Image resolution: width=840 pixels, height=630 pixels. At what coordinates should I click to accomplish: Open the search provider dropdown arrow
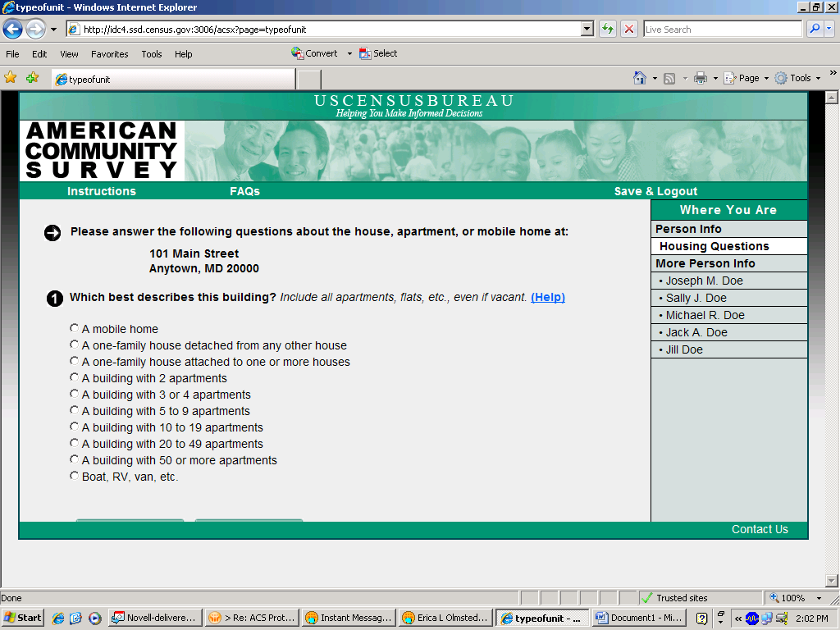tap(829, 29)
